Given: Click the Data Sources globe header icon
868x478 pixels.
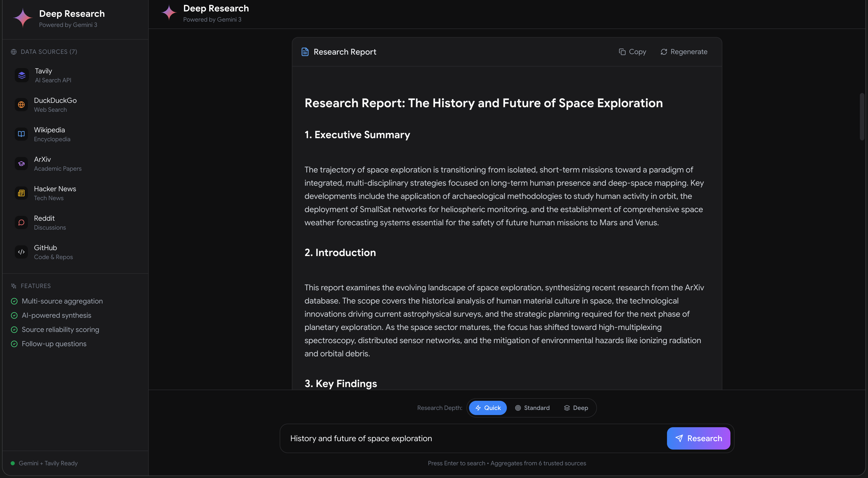Looking at the screenshot, I should pos(13,52).
